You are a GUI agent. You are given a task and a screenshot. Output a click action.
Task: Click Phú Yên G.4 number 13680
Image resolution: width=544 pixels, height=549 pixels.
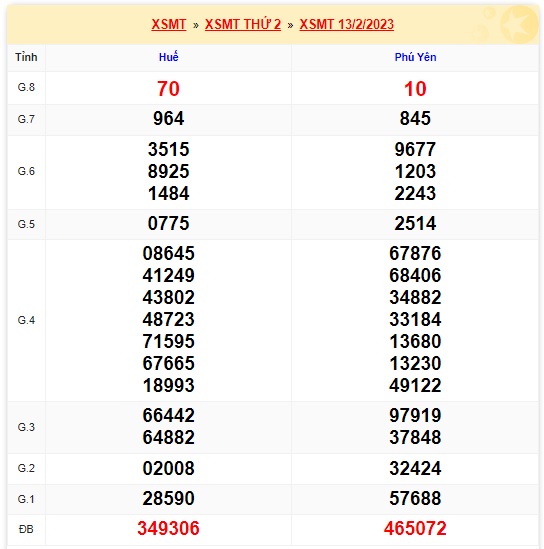[x=415, y=342]
